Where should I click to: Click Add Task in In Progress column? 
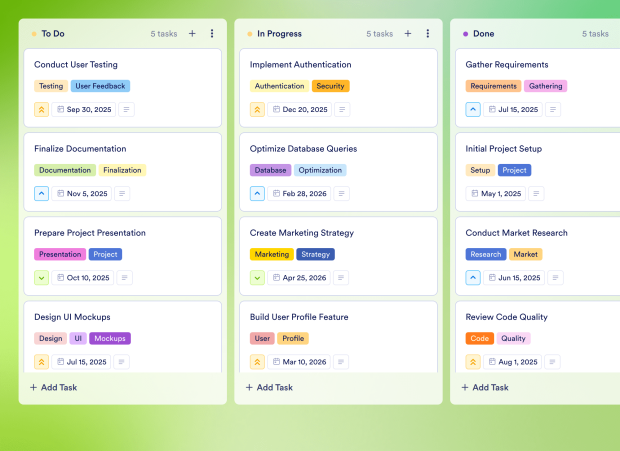[x=270, y=387]
